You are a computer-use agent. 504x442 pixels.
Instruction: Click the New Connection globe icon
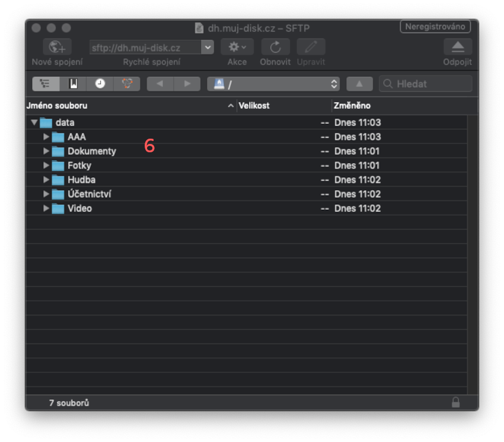point(57,47)
